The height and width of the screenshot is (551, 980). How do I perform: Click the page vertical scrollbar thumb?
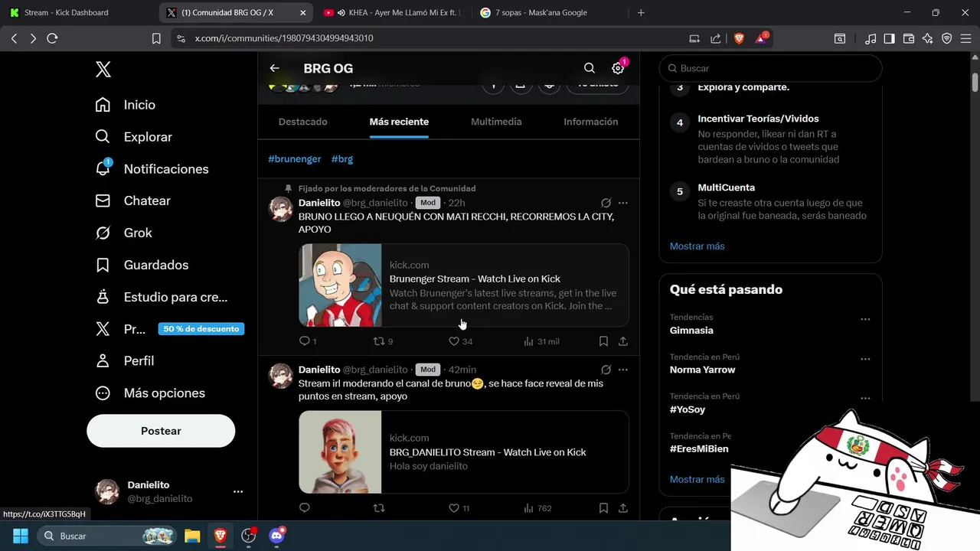point(975,81)
